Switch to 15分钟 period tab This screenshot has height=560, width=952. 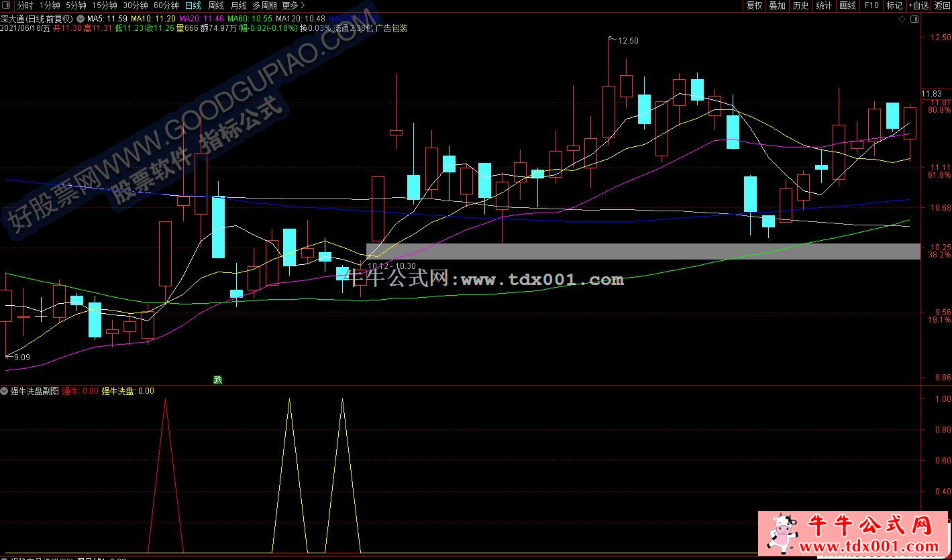click(x=105, y=5)
